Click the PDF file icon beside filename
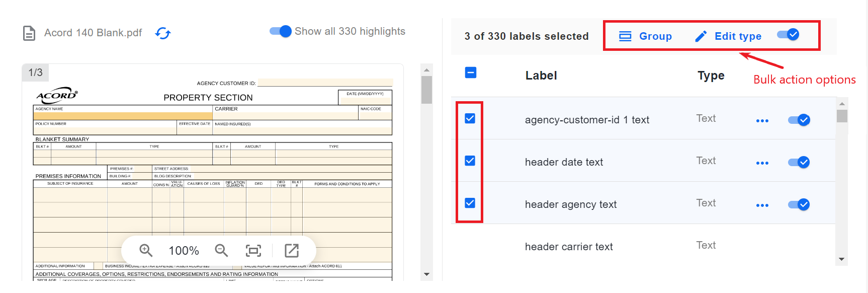The width and height of the screenshot is (868, 293). click(29, 33)
